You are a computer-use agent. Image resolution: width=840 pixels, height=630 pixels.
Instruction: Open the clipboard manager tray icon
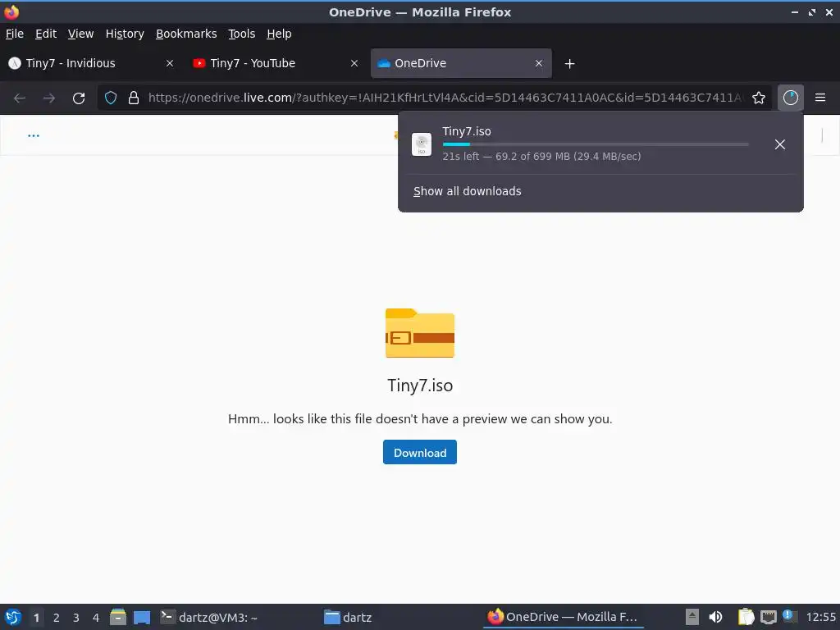(746, 617)
